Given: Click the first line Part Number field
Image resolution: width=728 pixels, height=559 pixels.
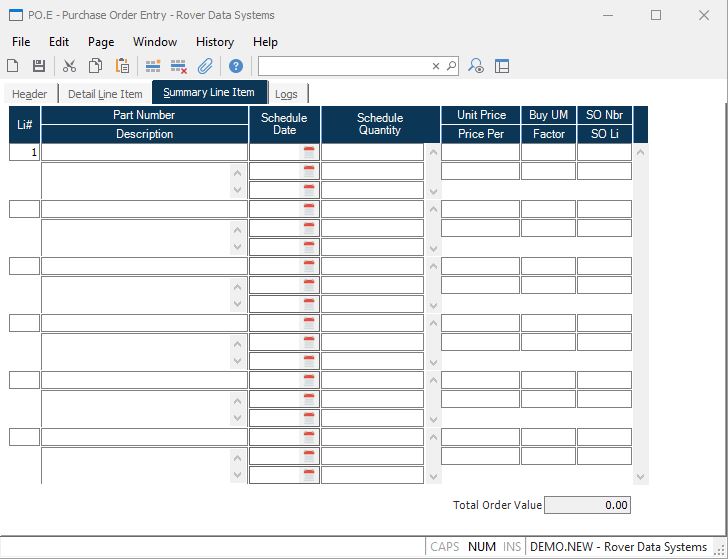Looking at the screenshot, I should coord(144,152).
